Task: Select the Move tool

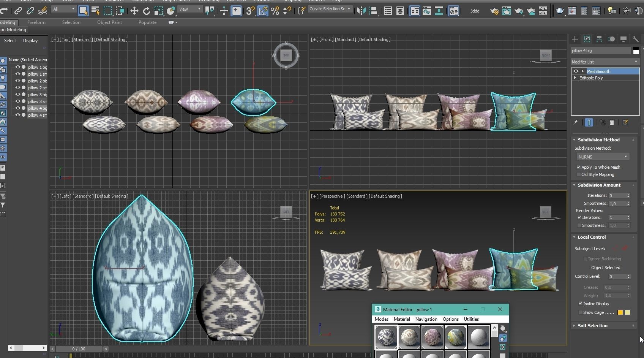Action: pyautogui.click(x=134, y=11)
